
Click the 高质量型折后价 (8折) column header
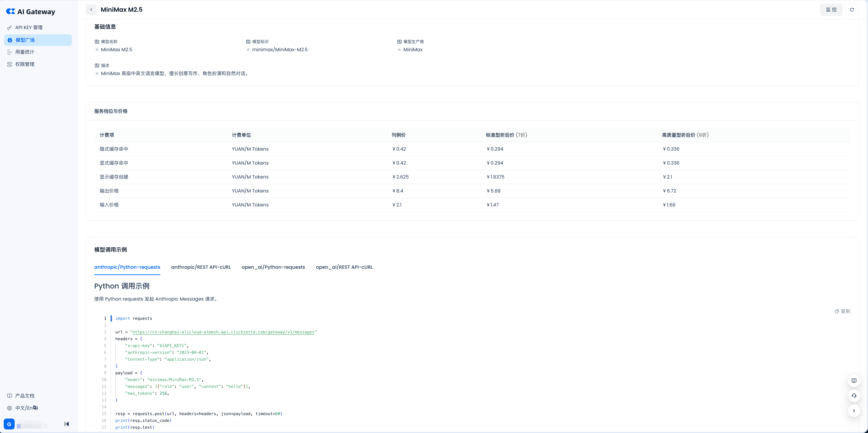click(x=685, y=135)
